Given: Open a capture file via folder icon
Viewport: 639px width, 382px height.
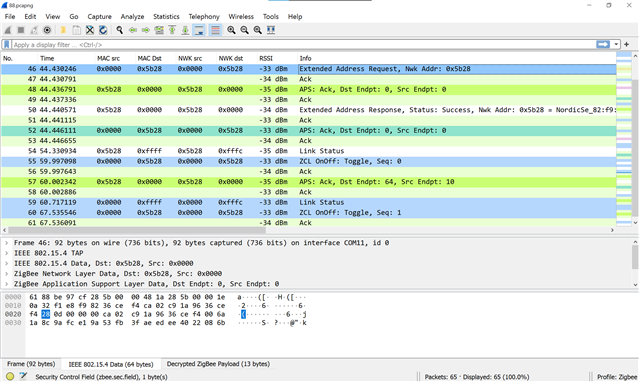Looking at the screenshot, I should [x=63, y=30].
